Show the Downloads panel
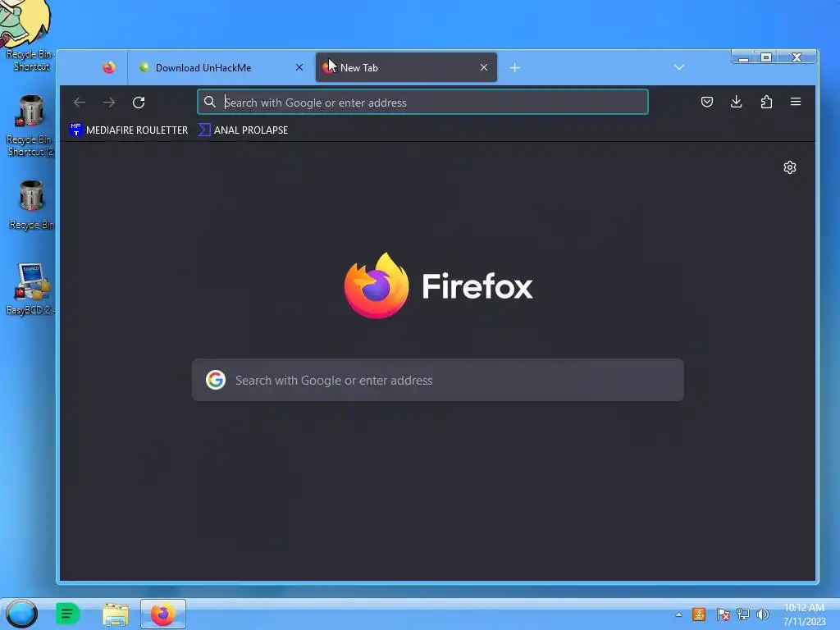 (736, 102)
